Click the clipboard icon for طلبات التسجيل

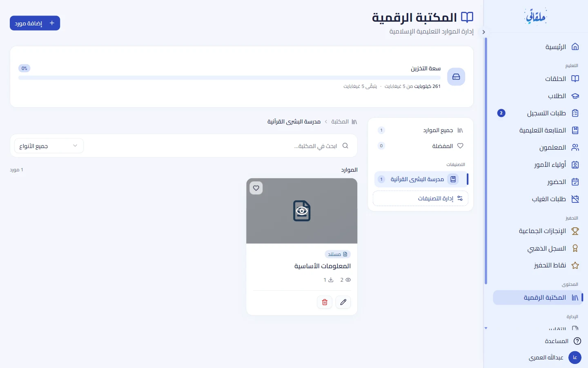point(575,113)
